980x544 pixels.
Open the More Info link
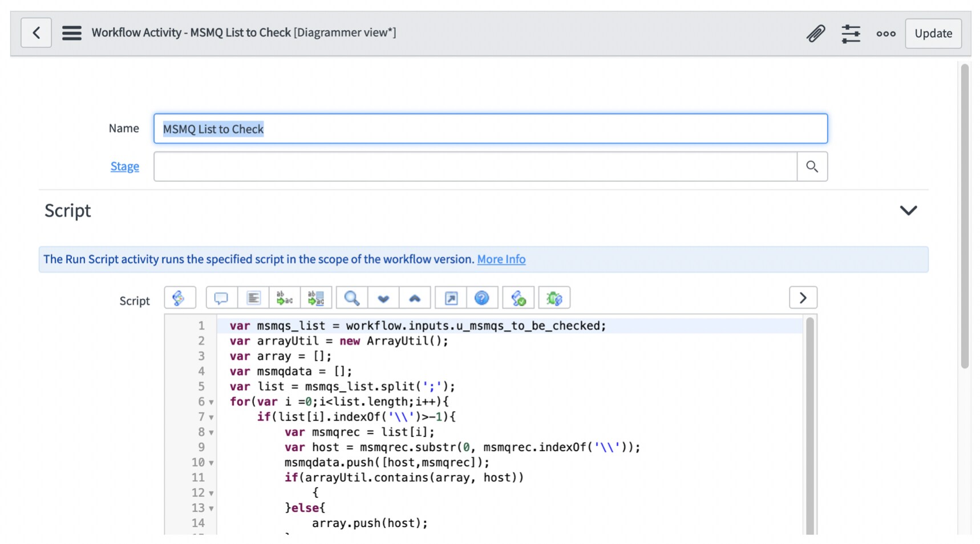pyautogui.click(x=501, y=259)
